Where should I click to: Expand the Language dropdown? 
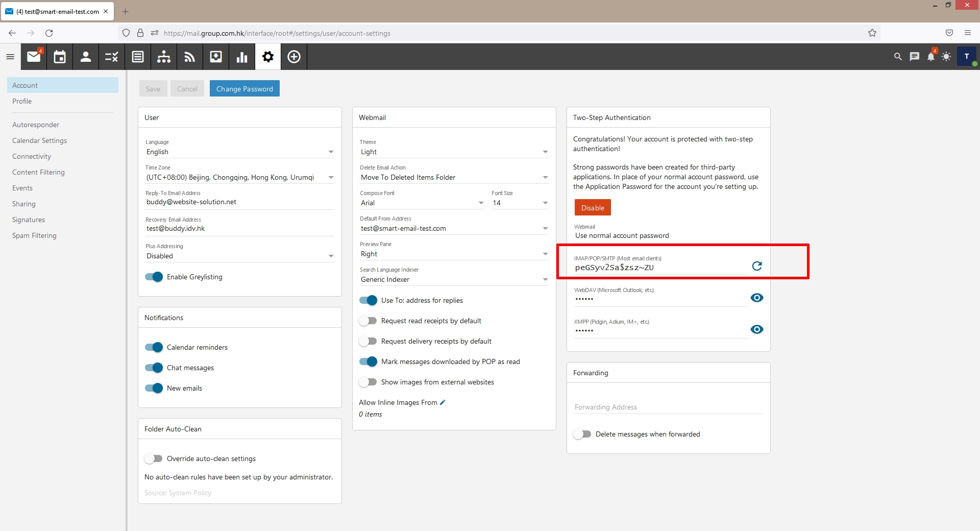(240, 152)
